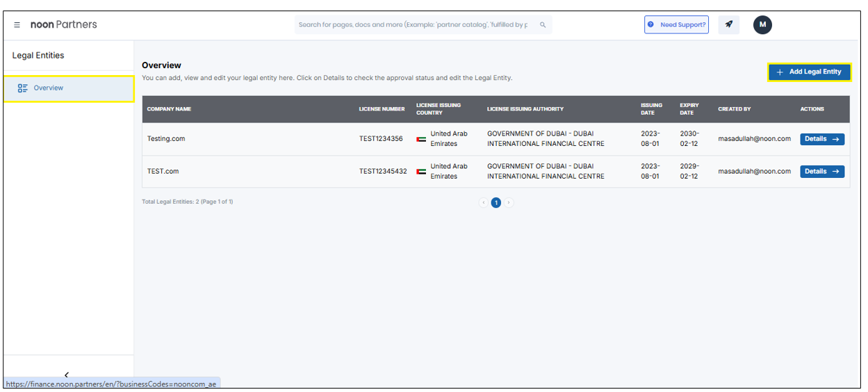Click the Company Name column header
Image resolution: width=868 pixels, height=392 pixels.
[169, 109]
